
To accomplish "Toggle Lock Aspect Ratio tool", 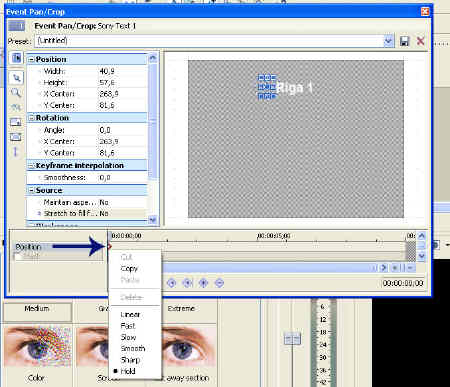I will click(x=16, y=122).
